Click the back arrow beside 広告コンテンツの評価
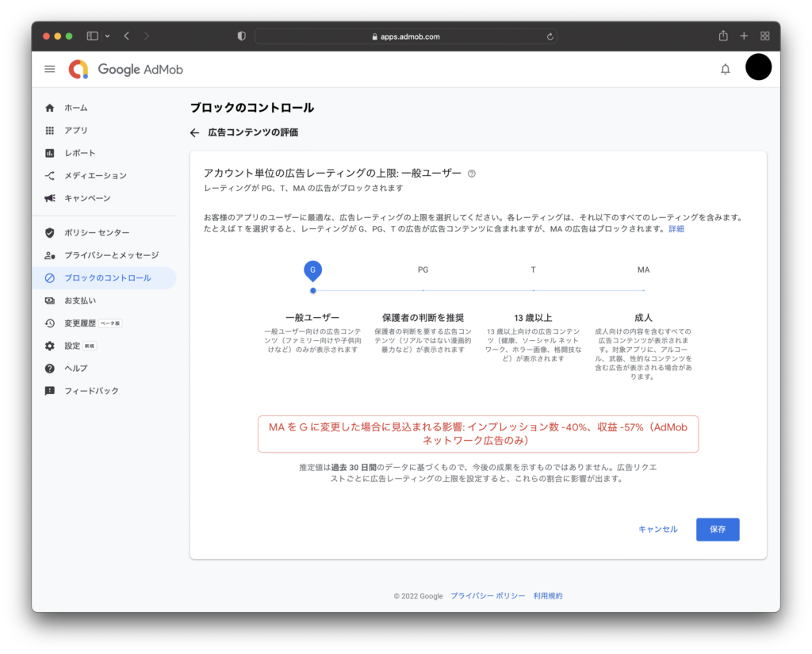The height and width of the screenshot is (654, 812). 194,132
